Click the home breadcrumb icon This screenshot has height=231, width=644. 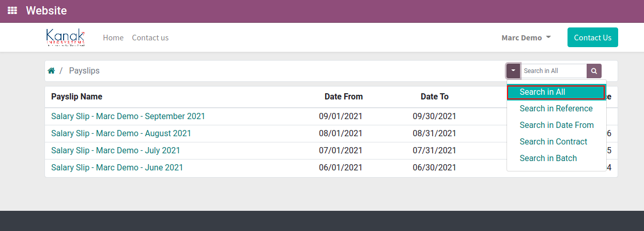51,70
